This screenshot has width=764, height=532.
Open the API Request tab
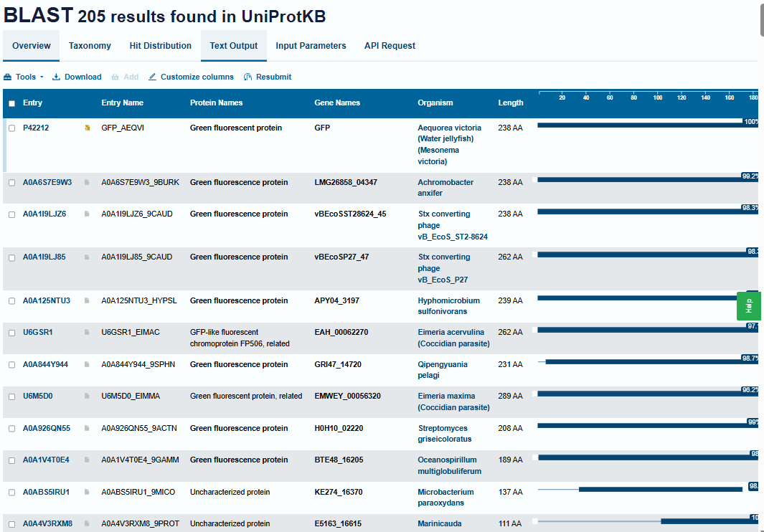coord(390,46)
